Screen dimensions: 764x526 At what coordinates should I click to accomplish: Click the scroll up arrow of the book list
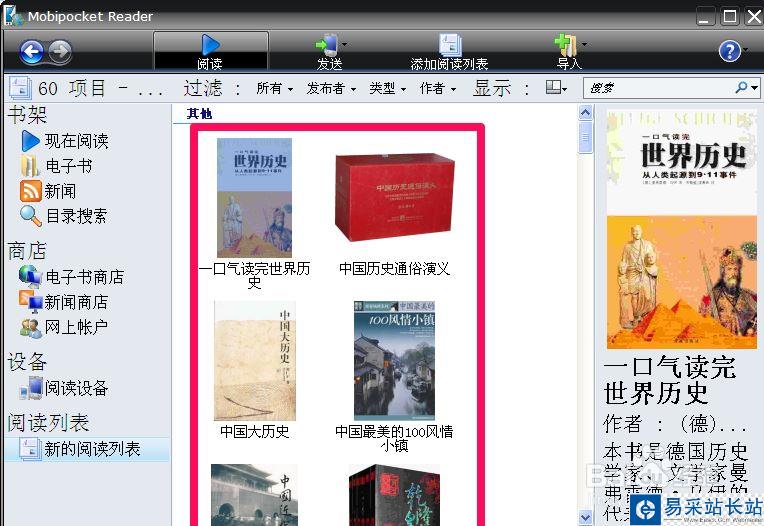coord(585,113)
